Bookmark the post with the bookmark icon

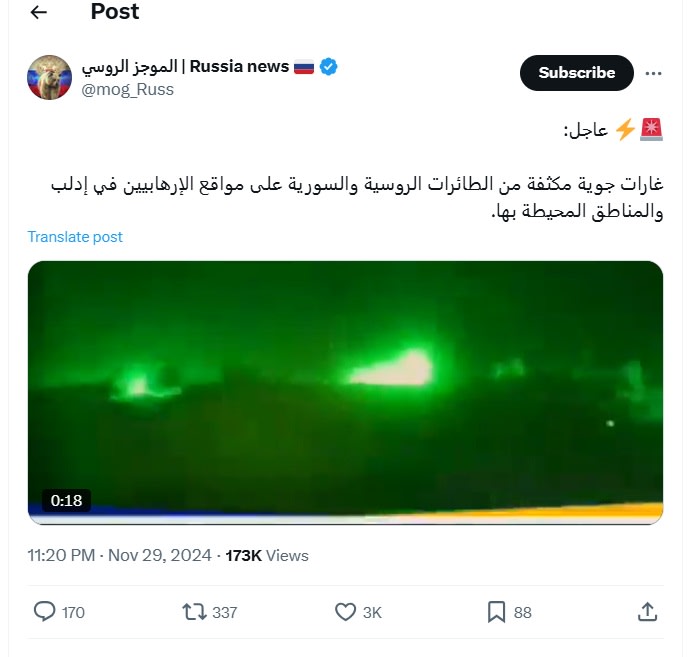coord(496,612)
